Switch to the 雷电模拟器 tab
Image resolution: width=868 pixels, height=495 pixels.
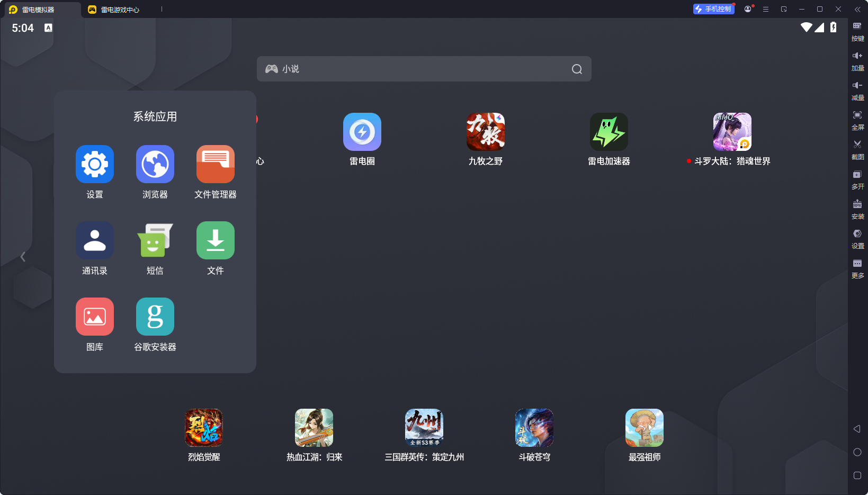click(38, 10)
